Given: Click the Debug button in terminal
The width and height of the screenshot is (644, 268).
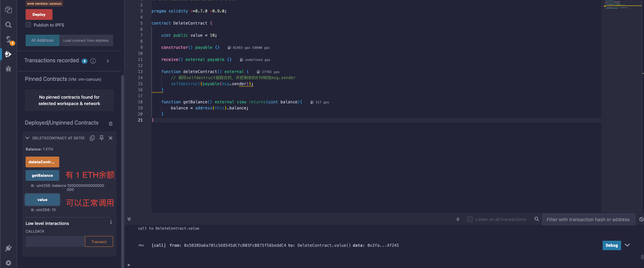Looking at the screenshot, I should point(612,245).
